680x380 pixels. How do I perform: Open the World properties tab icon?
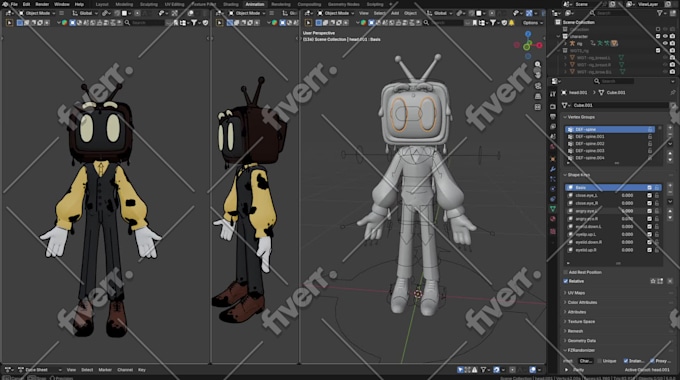pyautogui.click(x=552, y=147)
